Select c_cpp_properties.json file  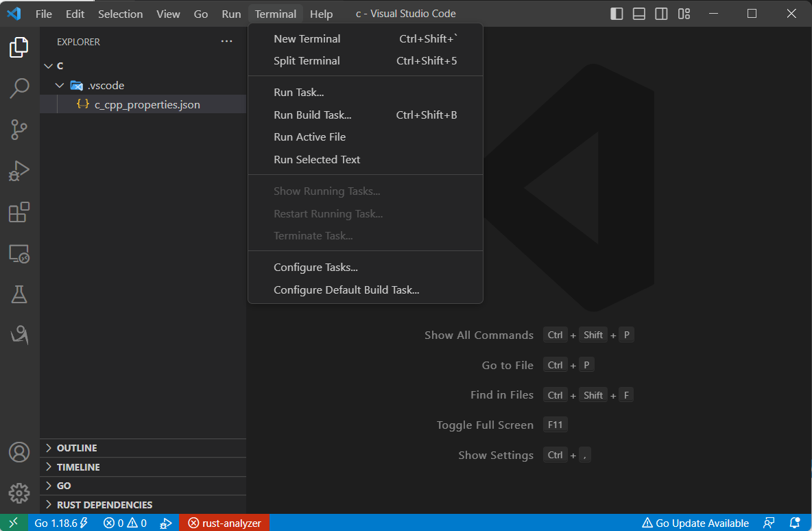coord(143,104)
